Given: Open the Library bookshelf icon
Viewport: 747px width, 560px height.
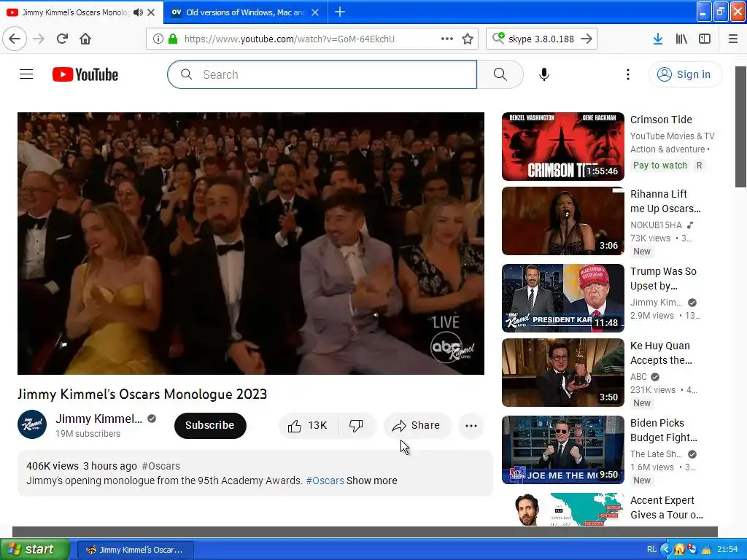Looking at the screenshot, I should tap(681, 39).
